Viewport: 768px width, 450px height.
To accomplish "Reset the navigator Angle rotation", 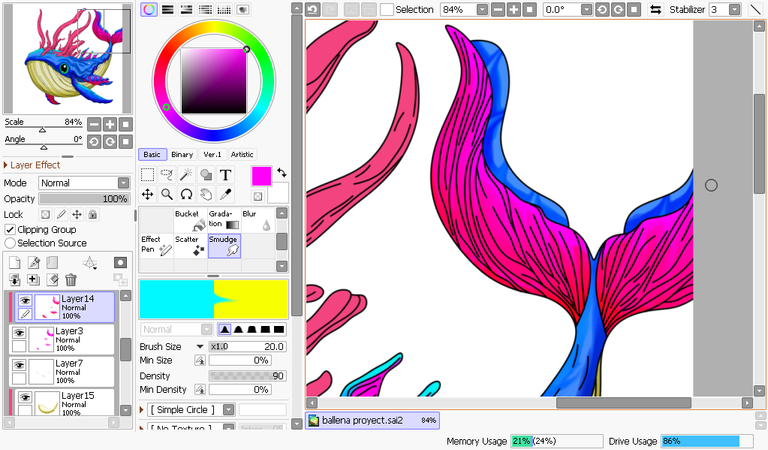I will [x=126, y=142].
